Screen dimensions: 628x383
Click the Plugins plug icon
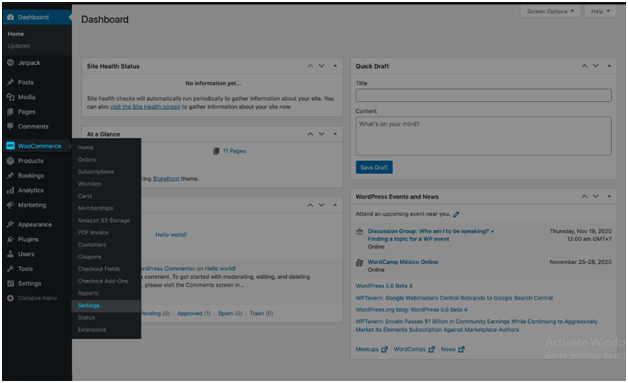(10, 239)
